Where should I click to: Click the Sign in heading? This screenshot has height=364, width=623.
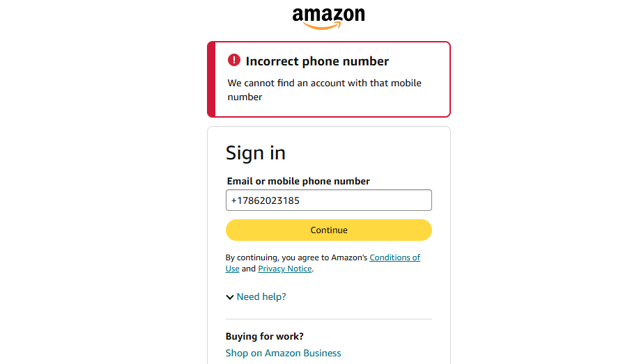pos(256,153)
